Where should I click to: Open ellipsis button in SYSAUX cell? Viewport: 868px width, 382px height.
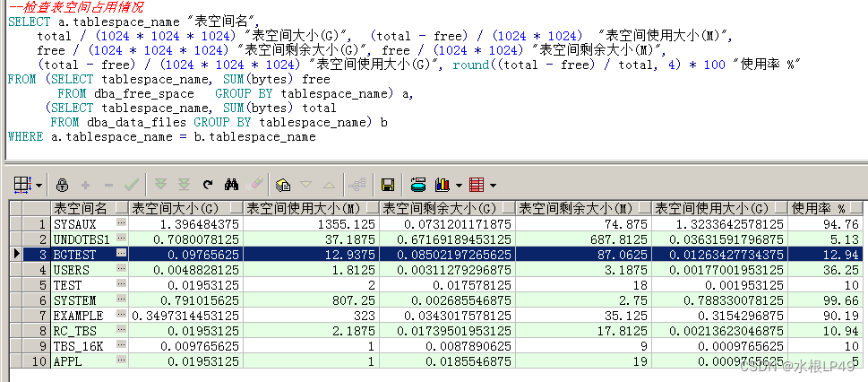[x=121, y=224]
